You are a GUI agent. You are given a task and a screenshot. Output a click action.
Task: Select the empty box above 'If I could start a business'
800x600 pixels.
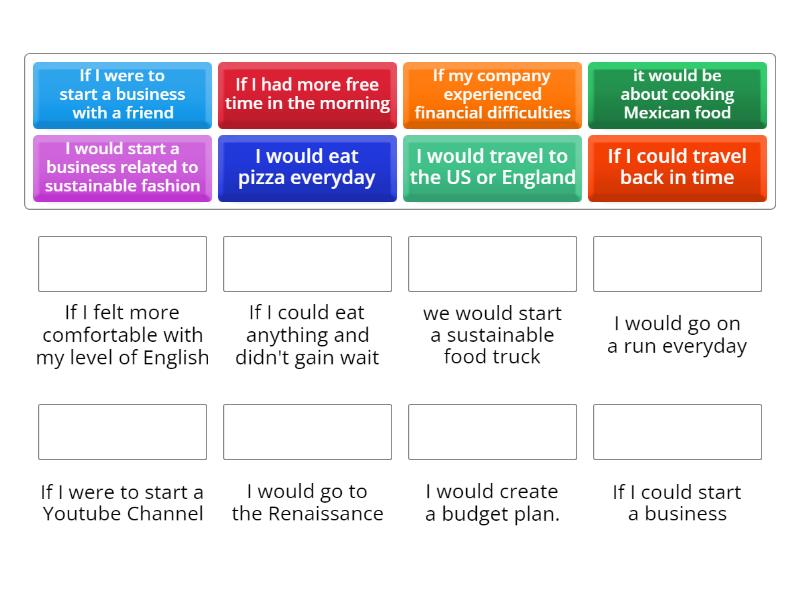click(677, 432)
